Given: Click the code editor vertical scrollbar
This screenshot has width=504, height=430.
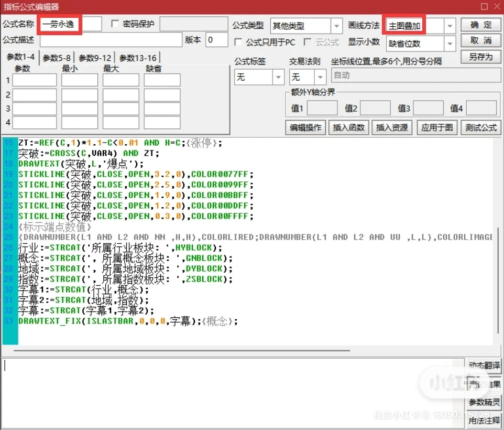Looking at the screenshot, I should pyautogui.click(x=498, y=281).
